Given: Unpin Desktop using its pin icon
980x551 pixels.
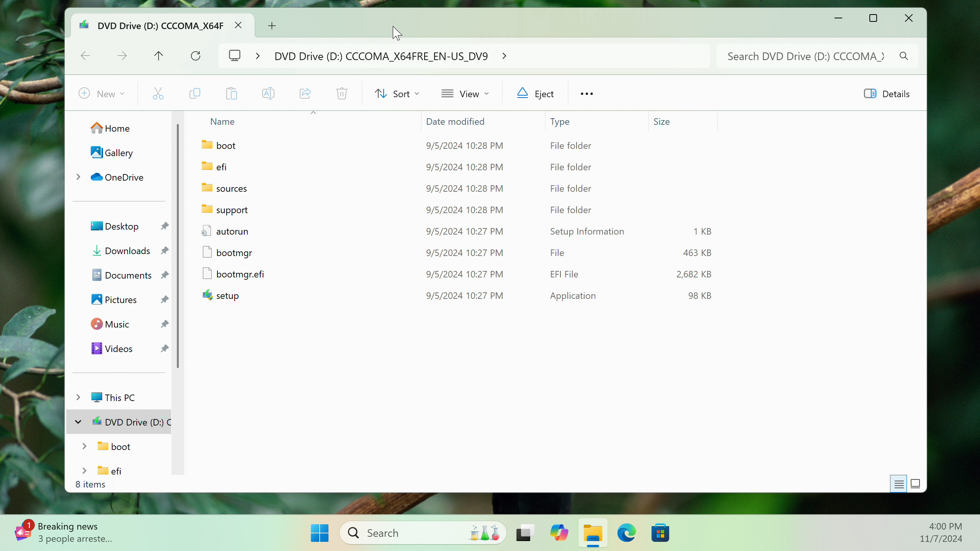Looking at the screenshot, I should 165,226.
